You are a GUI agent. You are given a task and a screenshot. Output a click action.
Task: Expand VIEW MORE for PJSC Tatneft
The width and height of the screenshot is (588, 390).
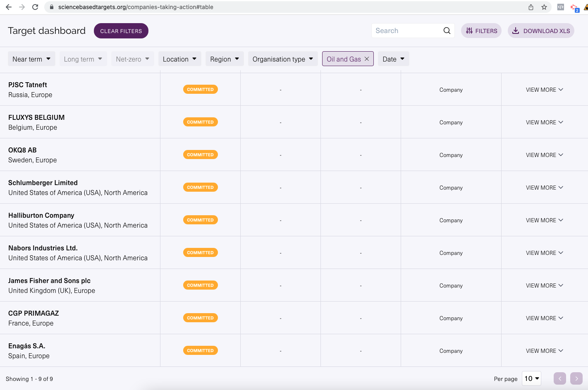point(544,90)
